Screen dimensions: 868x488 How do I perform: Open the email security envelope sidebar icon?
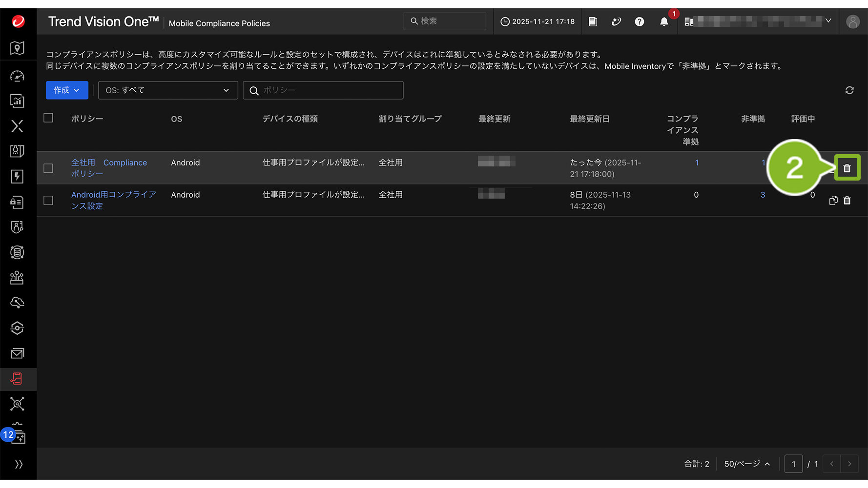coord(18,353)
